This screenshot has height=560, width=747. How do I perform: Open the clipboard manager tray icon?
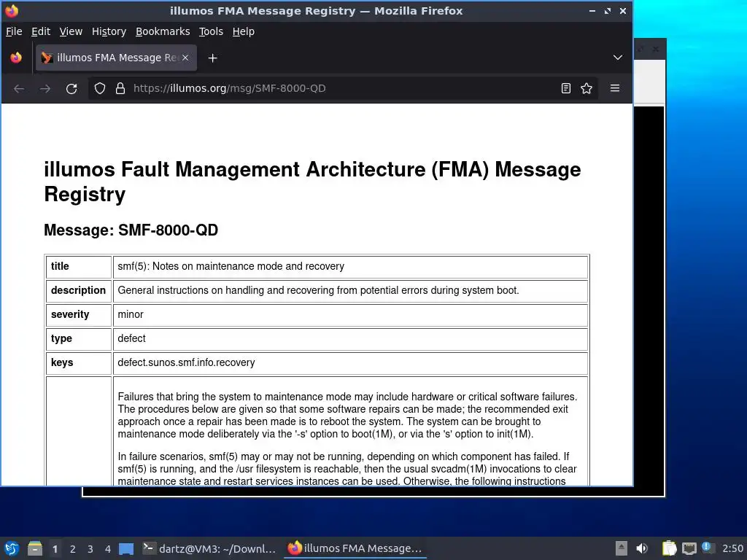click(x=670, y=548)
